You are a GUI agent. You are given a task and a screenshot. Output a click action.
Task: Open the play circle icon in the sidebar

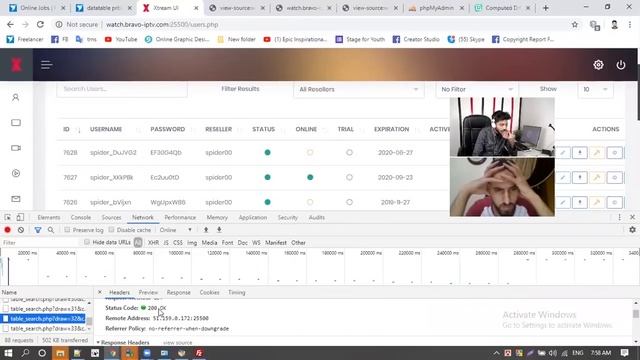[x=16, y=173]
